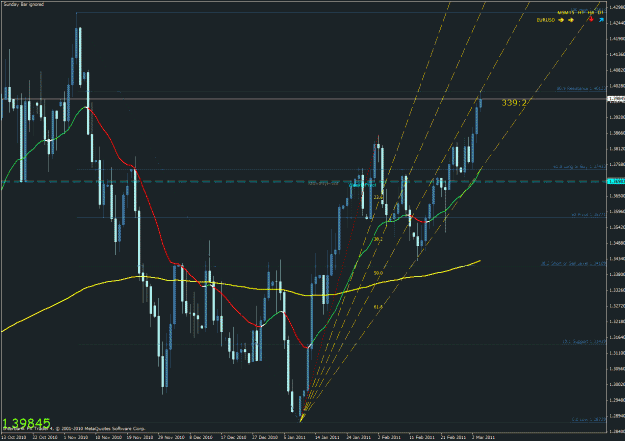Click the MetaQuotes Software Corp. copyright text
The image size is (625, 441).
coord(74,429)
